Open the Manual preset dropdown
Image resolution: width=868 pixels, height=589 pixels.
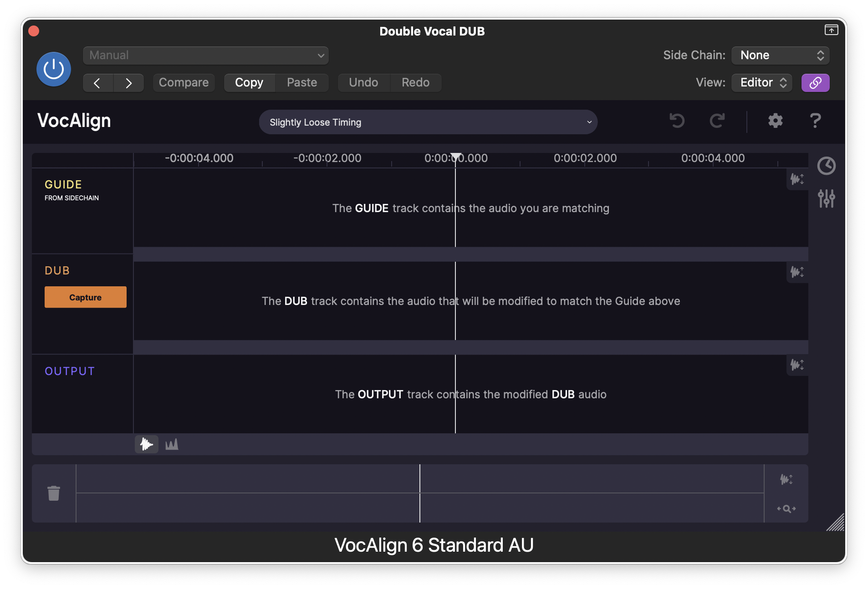[x=205, y=55]
